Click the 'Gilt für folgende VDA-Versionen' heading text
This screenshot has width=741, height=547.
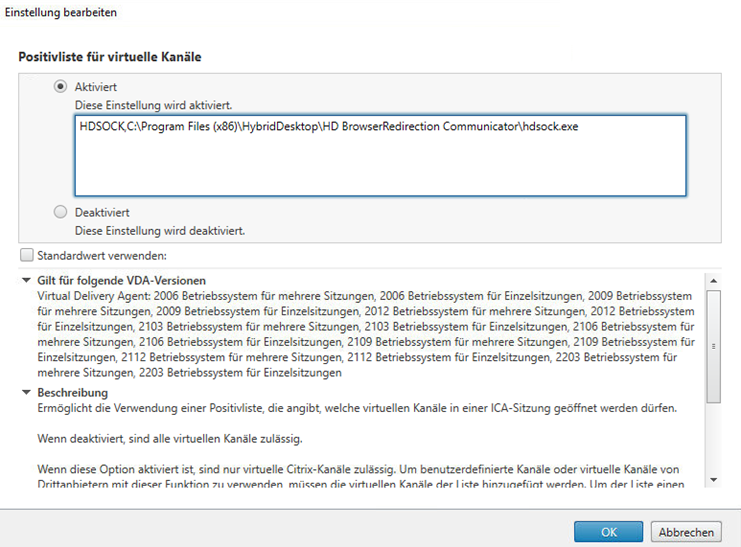coord(121,281)
